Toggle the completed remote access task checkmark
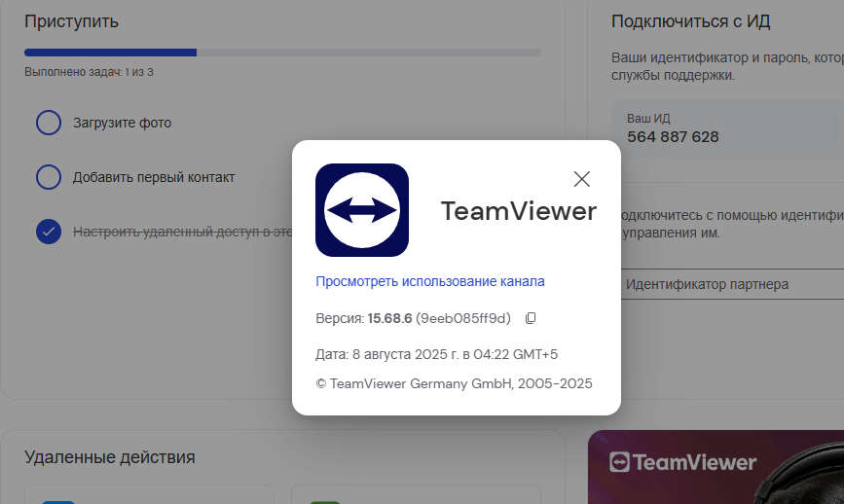Image resolution: width=844 pixels, height=504 pixels. pyautogui.click(x=49, y=232)
